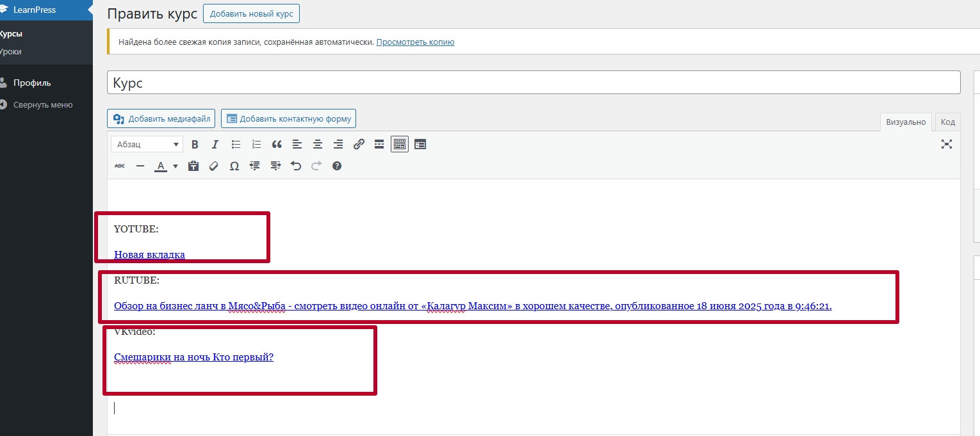
Task: Toggle bold formatting in editor toolbar
Action: click(x=195, y=145)
